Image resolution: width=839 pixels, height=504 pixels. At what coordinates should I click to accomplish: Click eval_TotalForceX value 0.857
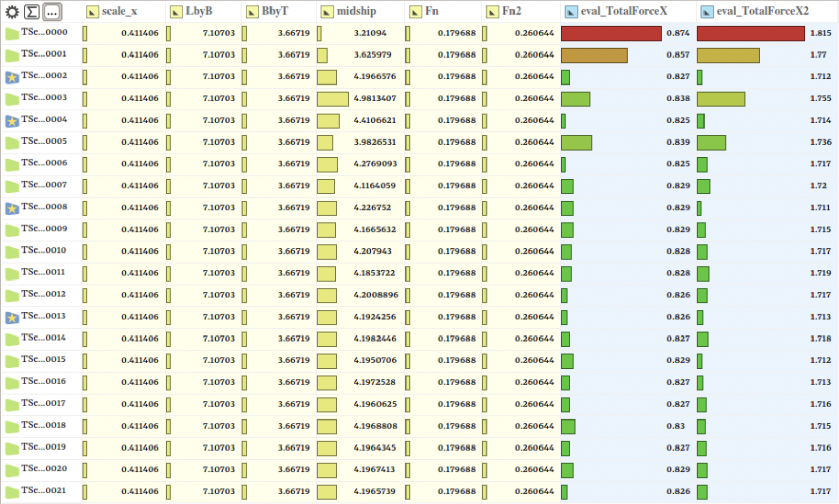(678, 55)
